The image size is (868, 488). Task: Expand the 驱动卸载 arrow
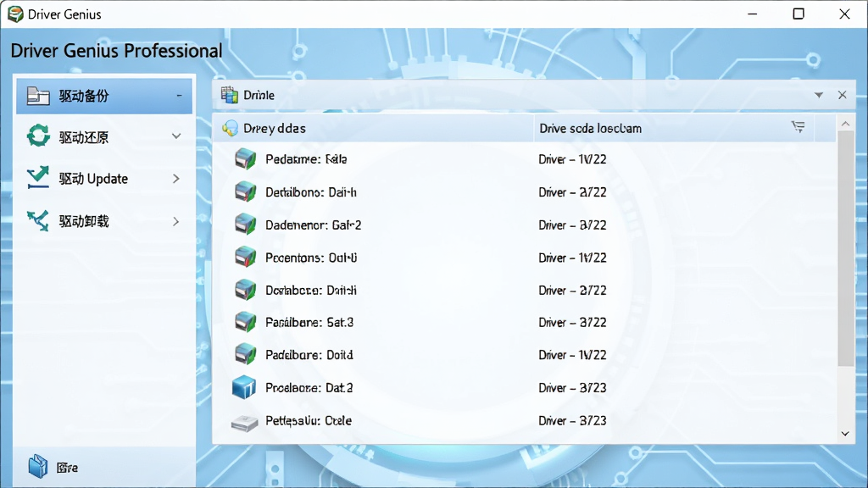pos(176,221)
